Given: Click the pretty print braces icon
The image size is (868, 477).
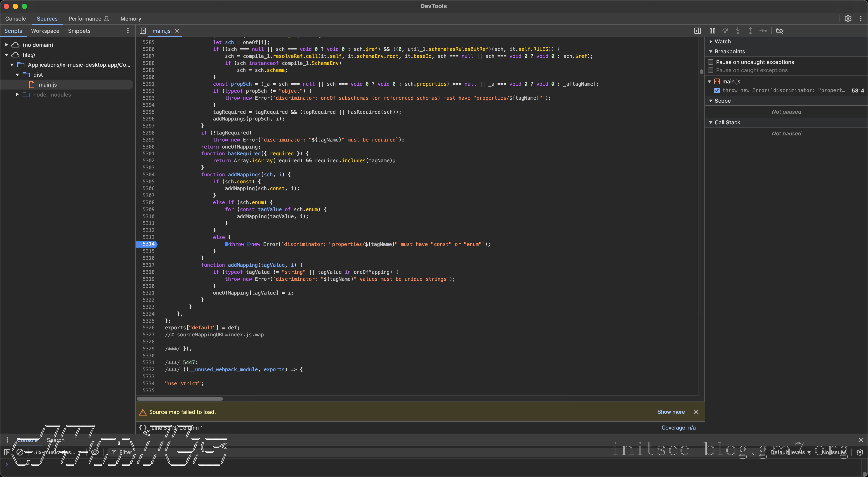Looking at the screenshot, I should [143, 427].
